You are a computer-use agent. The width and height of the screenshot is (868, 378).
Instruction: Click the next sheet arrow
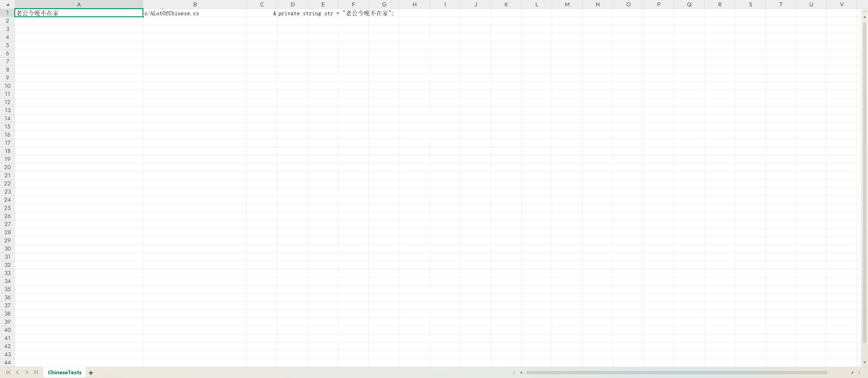pos(27,372)
